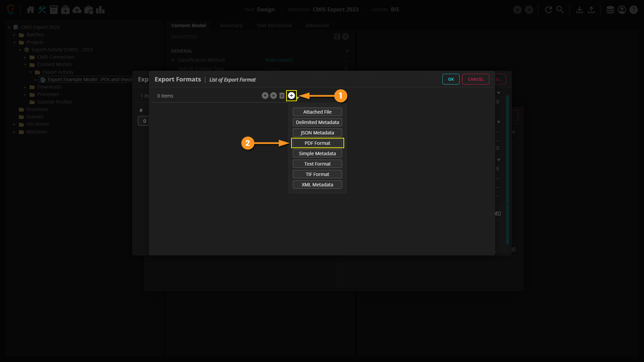Switch to the Test Extraction tab
Screen dimensions: 644x362
click(274, 25)
